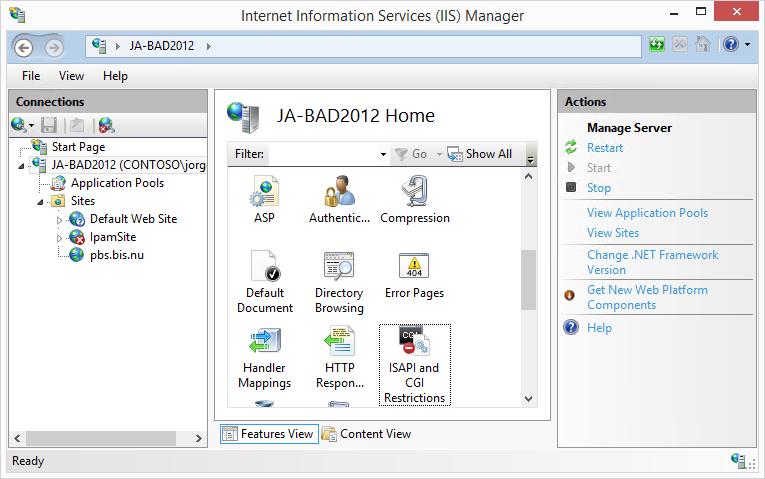The width and height of the screenshot is (765, 479).
Task: Collapse the Sites tree node
Action: (x=40, y=202)
